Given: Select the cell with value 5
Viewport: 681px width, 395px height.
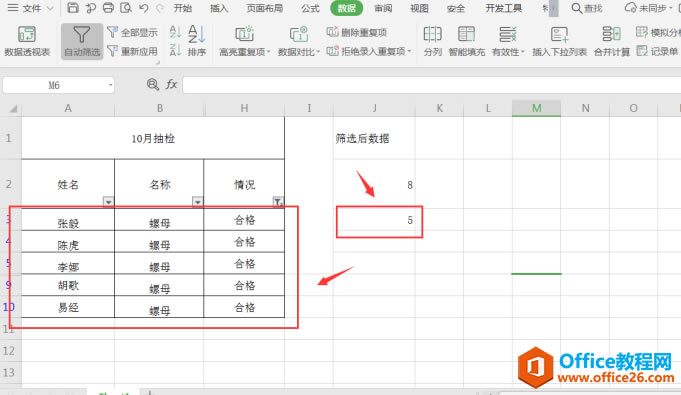Looking at the screenshot, I should 374,220.
